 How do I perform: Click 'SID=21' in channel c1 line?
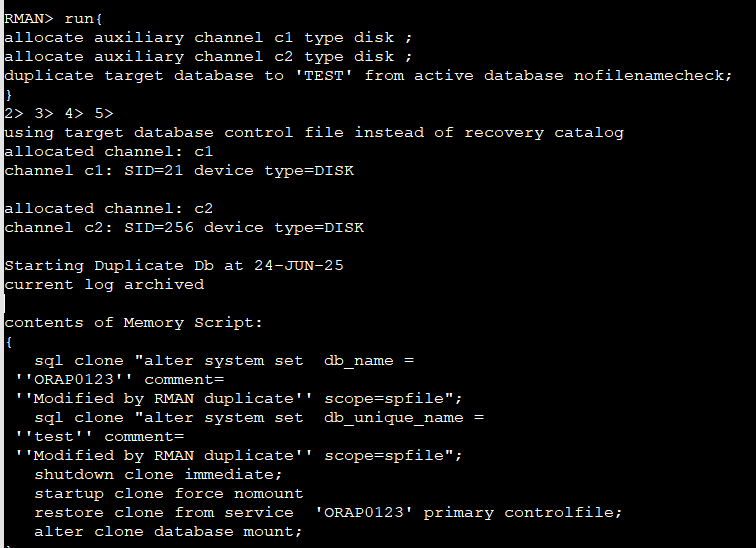pos(154,171)
